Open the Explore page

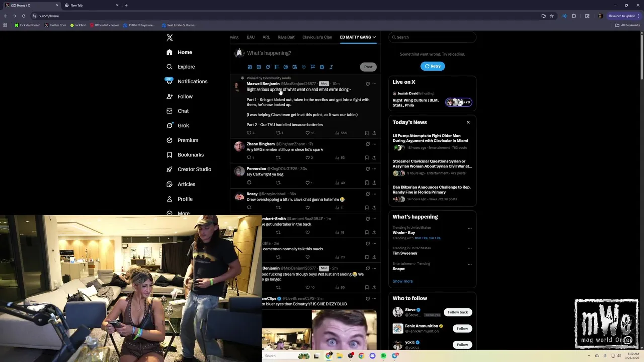180,67
